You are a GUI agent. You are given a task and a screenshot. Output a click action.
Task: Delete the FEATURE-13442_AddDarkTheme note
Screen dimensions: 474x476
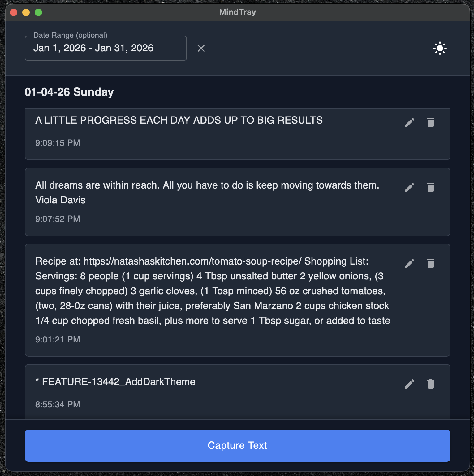430,384
